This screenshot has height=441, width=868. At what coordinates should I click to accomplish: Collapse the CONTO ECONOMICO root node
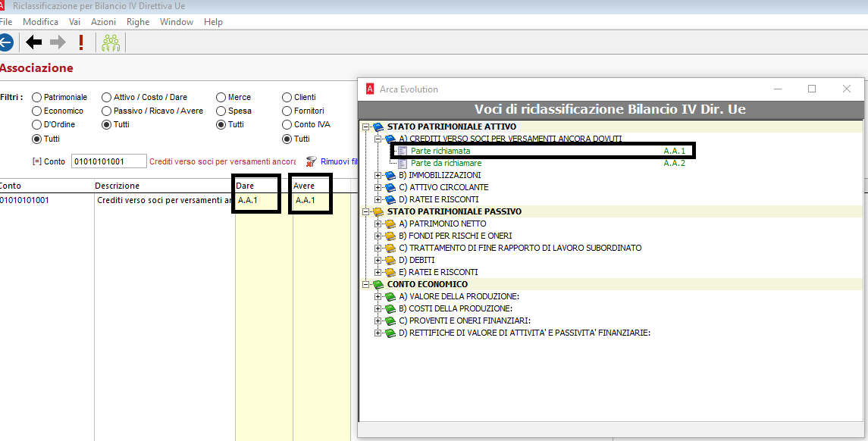(366, 284)
